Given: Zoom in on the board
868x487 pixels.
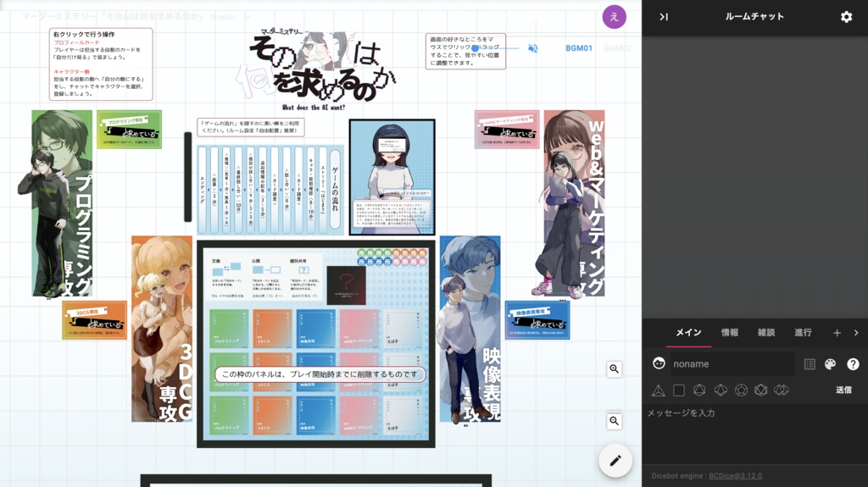Looking at the screenshot, I should click(x=614, y=369).
